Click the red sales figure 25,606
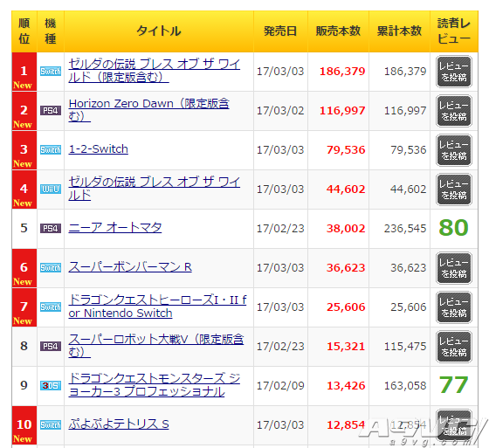This screenshot has width=489, height=448. 346,307
